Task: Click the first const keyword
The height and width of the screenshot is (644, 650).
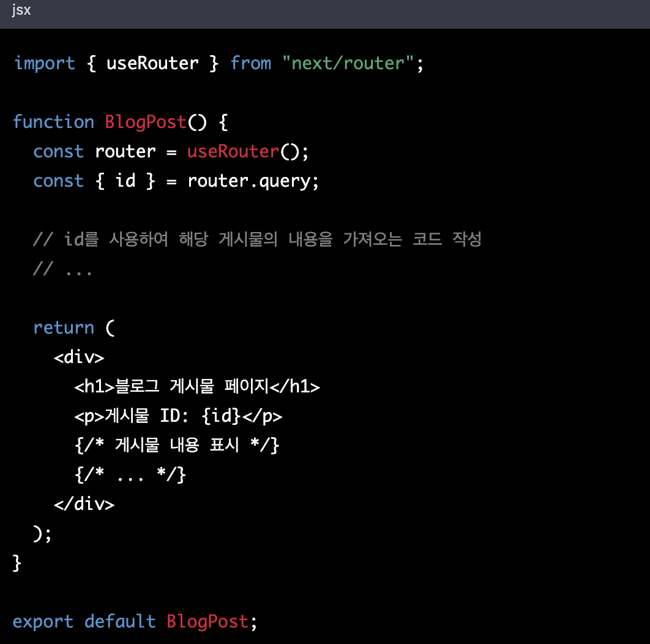Action: click(58, 151)
